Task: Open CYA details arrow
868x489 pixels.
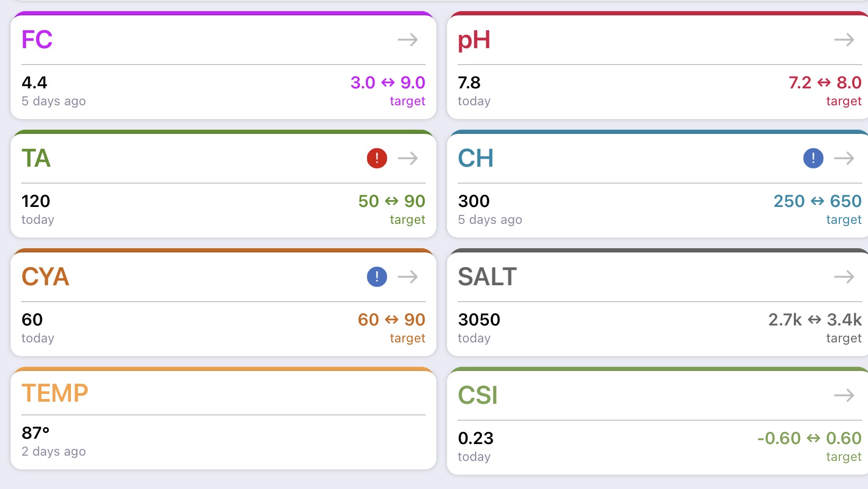Action: pyautogui.click(x=408, y=277)
